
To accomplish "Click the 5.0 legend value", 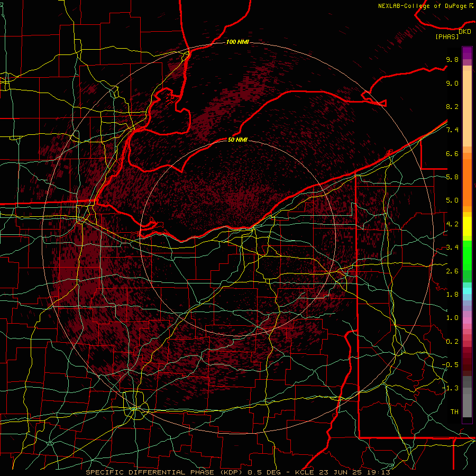I will 452,200.
